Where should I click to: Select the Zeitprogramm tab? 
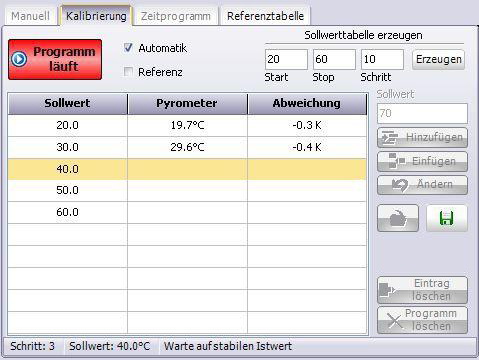176,16
